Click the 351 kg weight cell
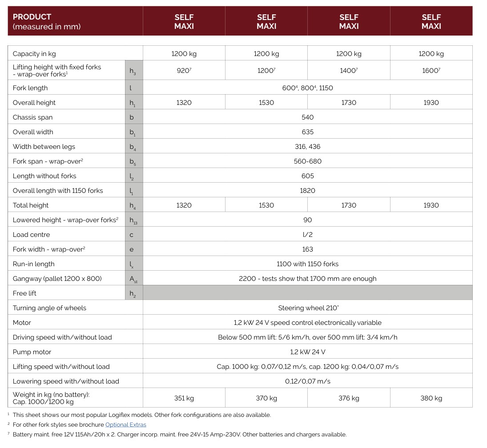This screenshot has height=448, width=487. 184,398
